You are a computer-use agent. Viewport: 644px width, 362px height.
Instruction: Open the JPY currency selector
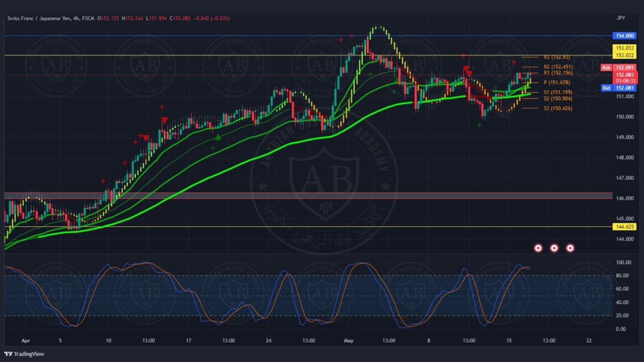[x=621, y=18]
